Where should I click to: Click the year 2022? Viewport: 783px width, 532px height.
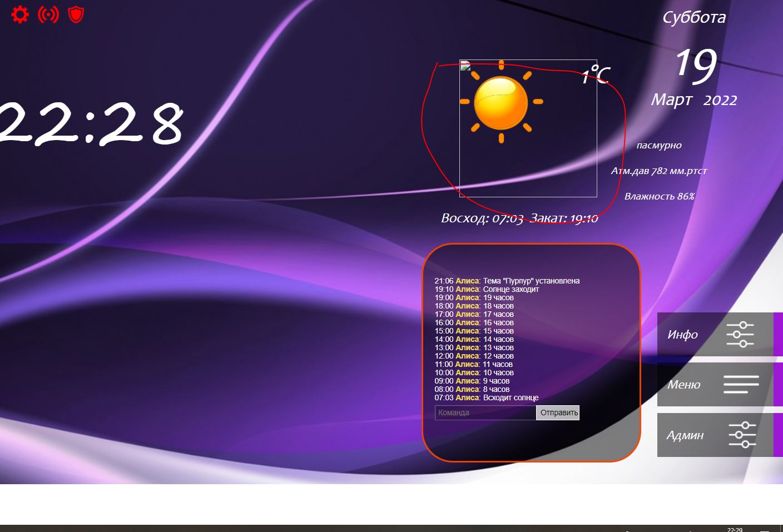(720, 100)
